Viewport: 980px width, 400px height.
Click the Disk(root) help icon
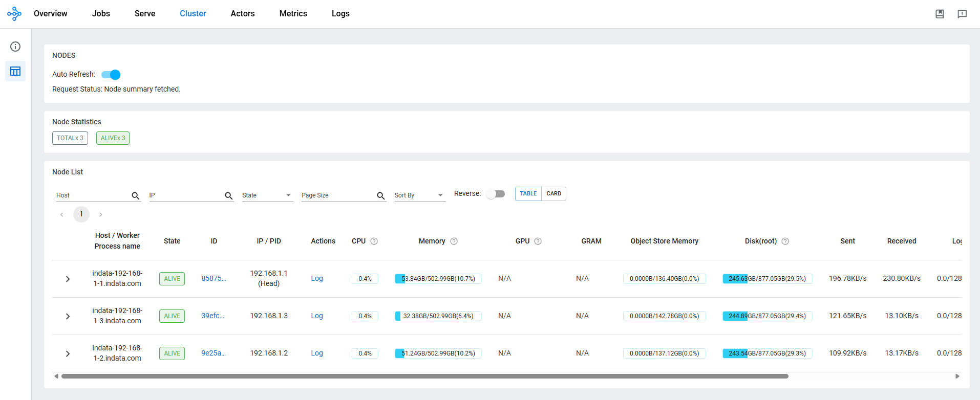click(x=785, y=241)
